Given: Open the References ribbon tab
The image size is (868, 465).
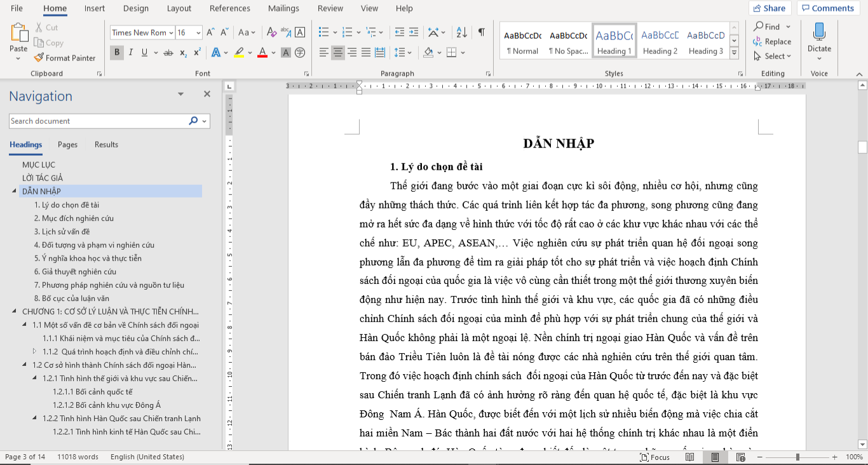Looking at the screenshot, I should (x=230, y=8).
